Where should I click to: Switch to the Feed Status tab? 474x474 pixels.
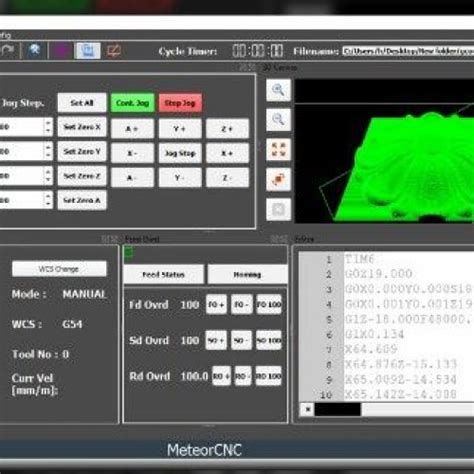163,275
